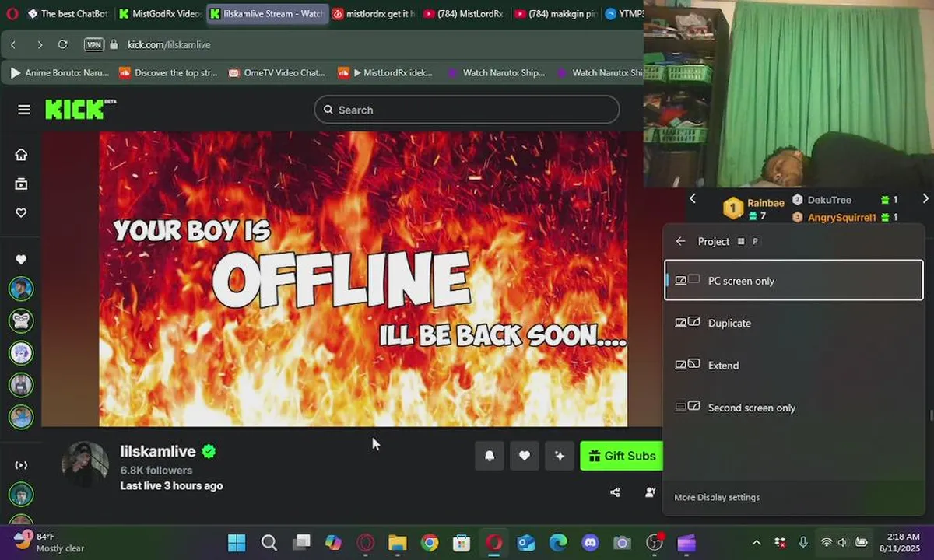The height and width of the screenshot is (560, 934).
Task: Click the right chevron beside DekuTree row
Action: pyautogui.click(x=925, y=199)
